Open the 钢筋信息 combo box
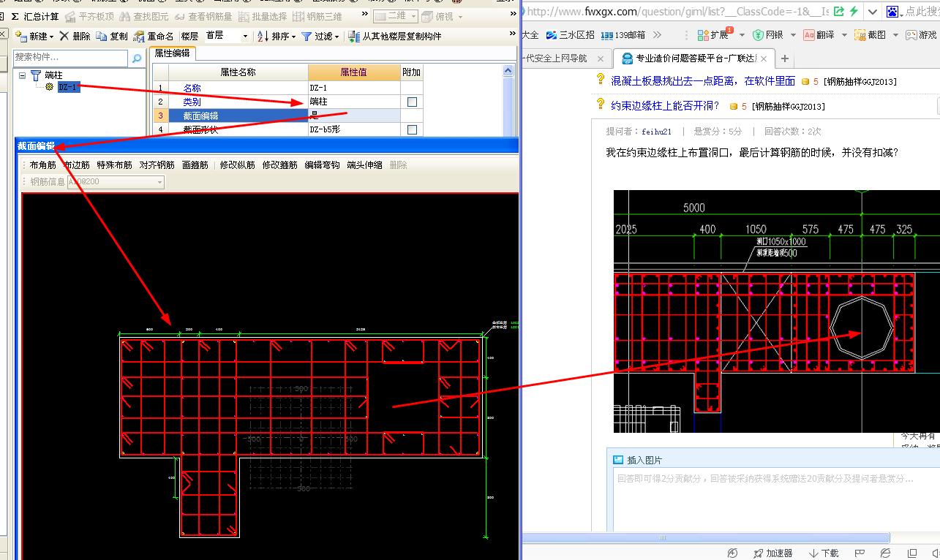The height and width of the screenshot is (560, 940). [116, 182]
